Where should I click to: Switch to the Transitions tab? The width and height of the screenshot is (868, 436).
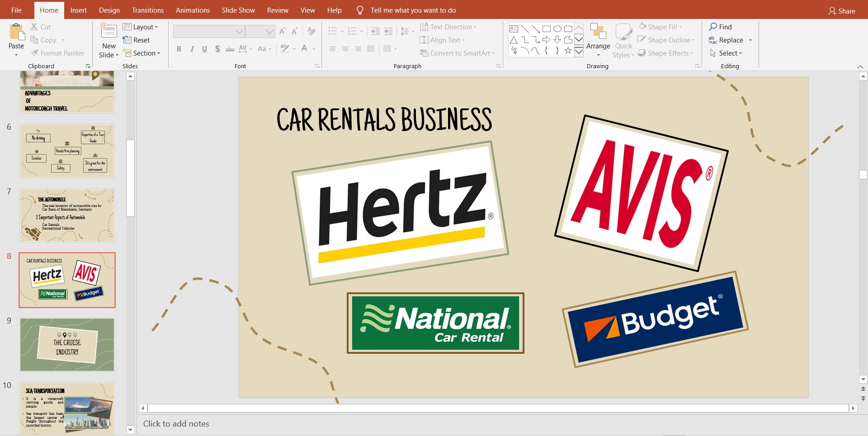pyautogui.click(x=147, y=10)
